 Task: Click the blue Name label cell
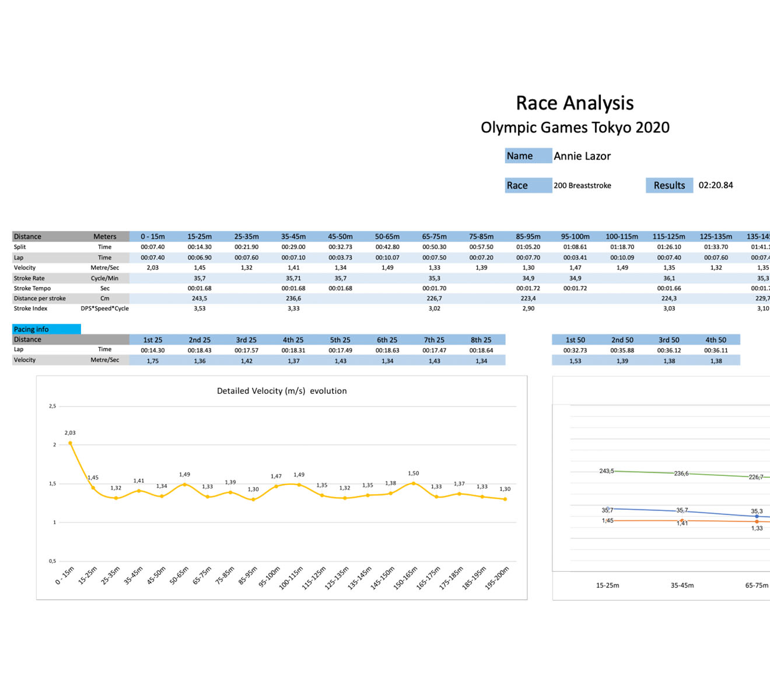(528, 156)
